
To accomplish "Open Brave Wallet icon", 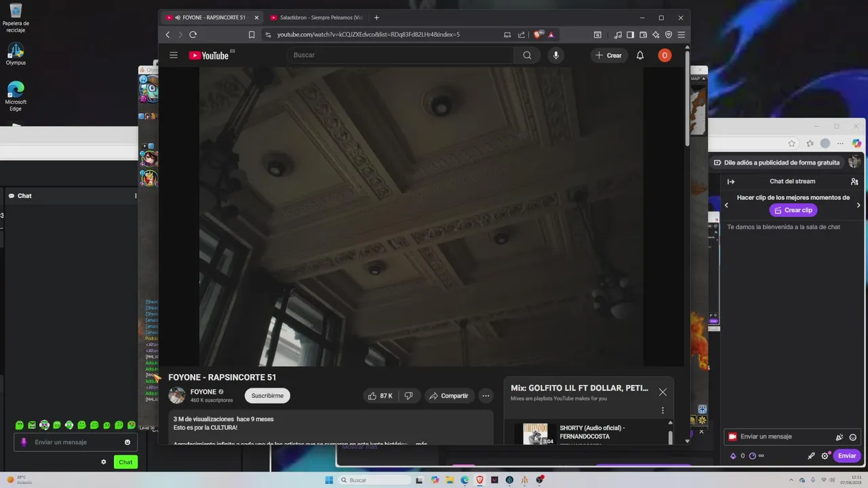I will click(643, 35).
